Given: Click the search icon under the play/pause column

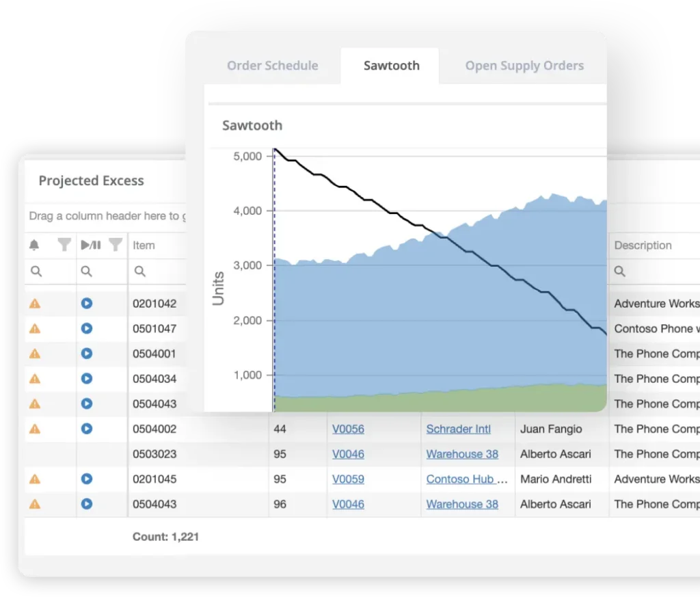Looking at the screenshot, I should 86,271.
